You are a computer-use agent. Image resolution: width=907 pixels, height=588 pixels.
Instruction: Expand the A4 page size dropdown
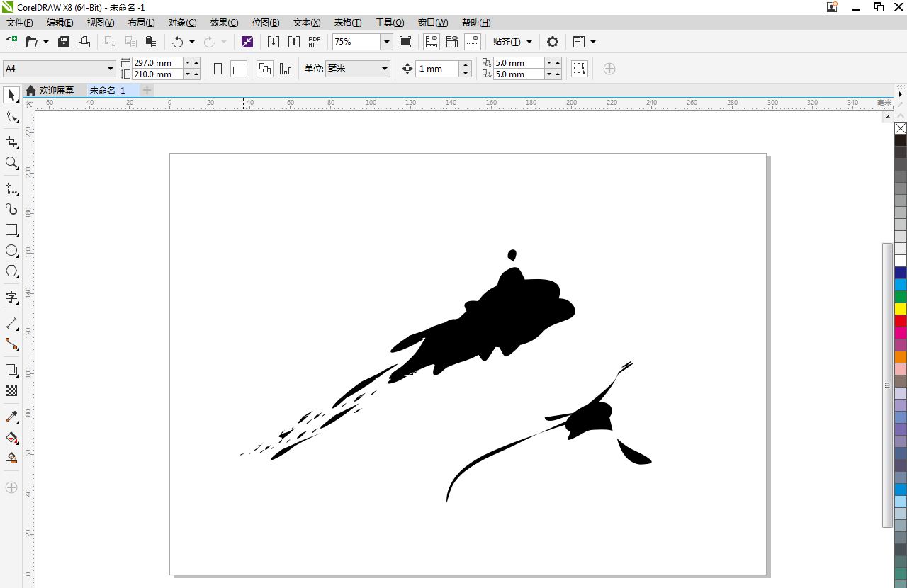[111, 69]
